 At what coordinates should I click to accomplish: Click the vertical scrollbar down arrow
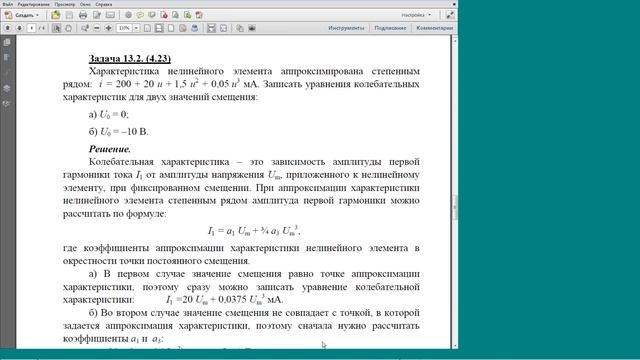point(455,346)
